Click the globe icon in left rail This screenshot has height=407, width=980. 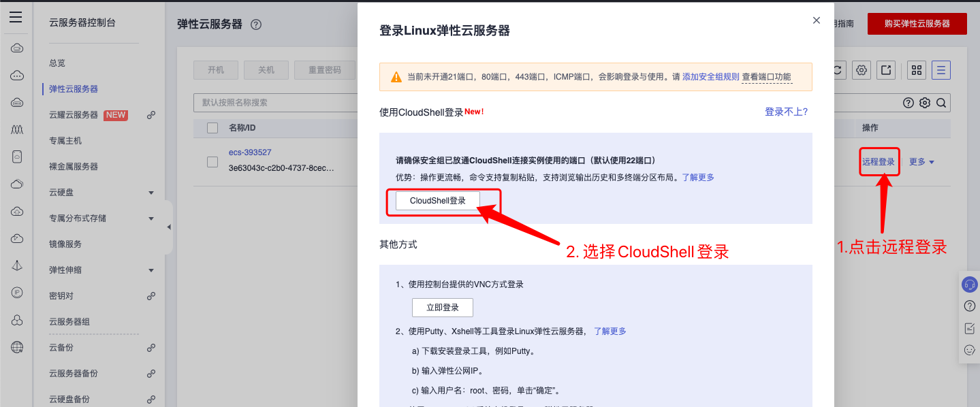[x=17, y=347]
